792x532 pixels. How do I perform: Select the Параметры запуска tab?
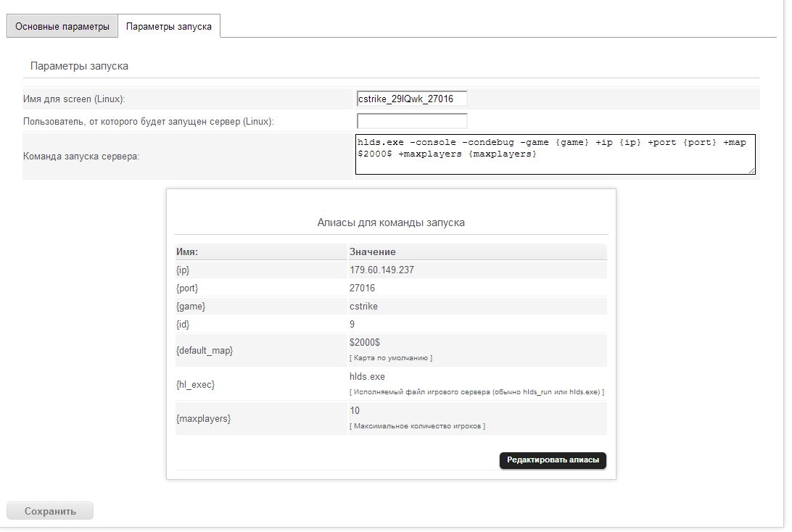168,27
